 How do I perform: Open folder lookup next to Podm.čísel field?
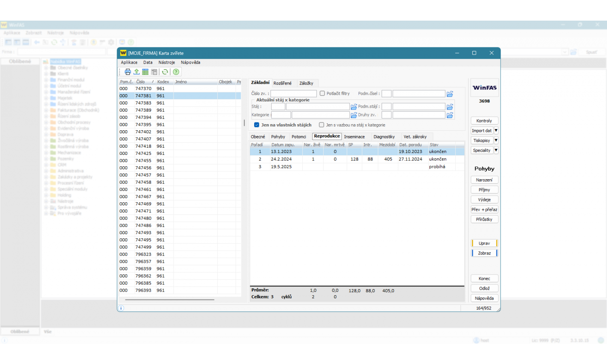click(x=450, y=94)
